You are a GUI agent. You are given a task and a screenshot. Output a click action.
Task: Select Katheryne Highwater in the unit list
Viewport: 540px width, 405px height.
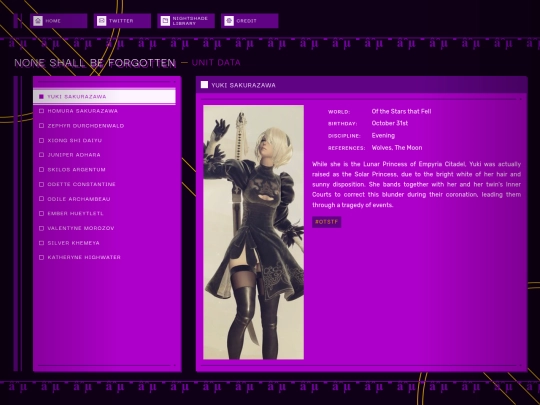tap(104, 257)
